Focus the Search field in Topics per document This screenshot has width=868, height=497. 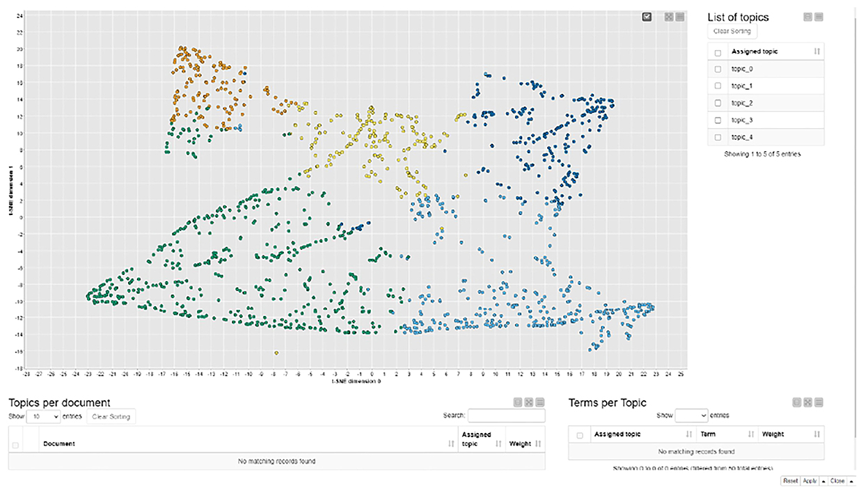point(506,416)
